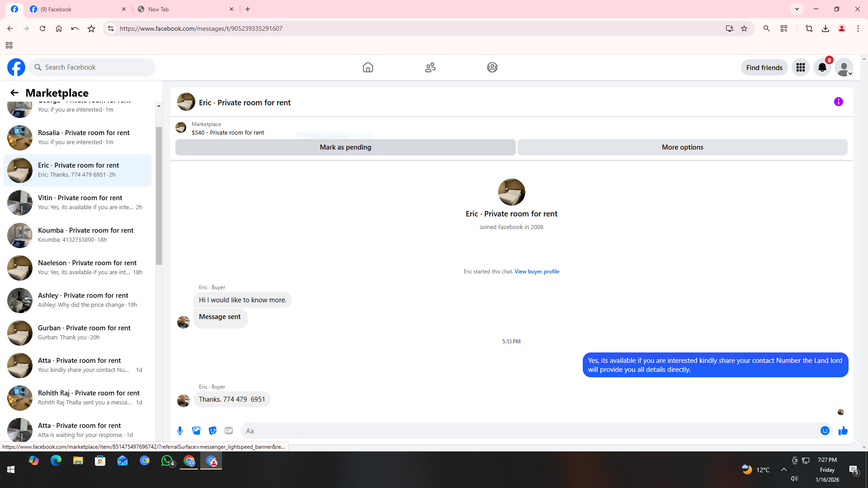
Task: Open the GIF picker
Action: click(229, 431)
